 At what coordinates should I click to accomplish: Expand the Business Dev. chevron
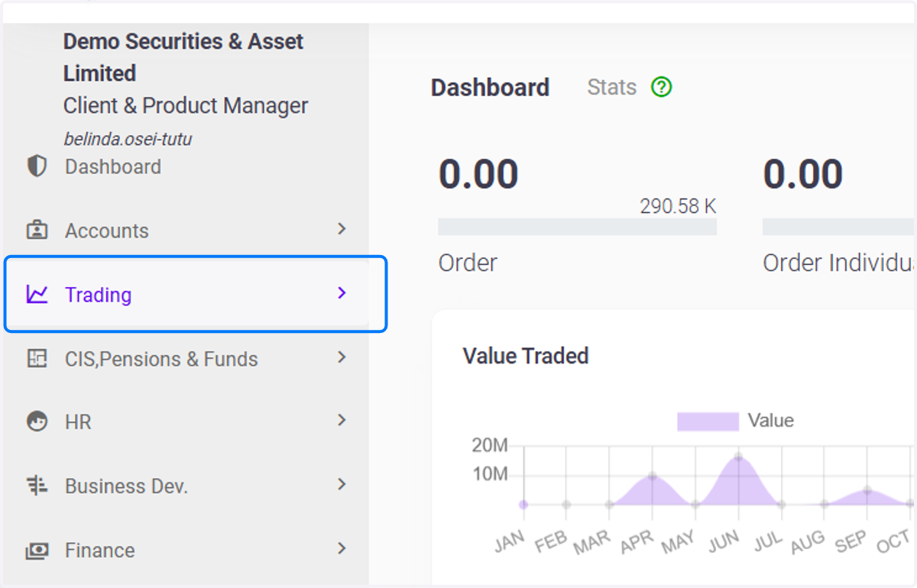[x=342, y=484]
